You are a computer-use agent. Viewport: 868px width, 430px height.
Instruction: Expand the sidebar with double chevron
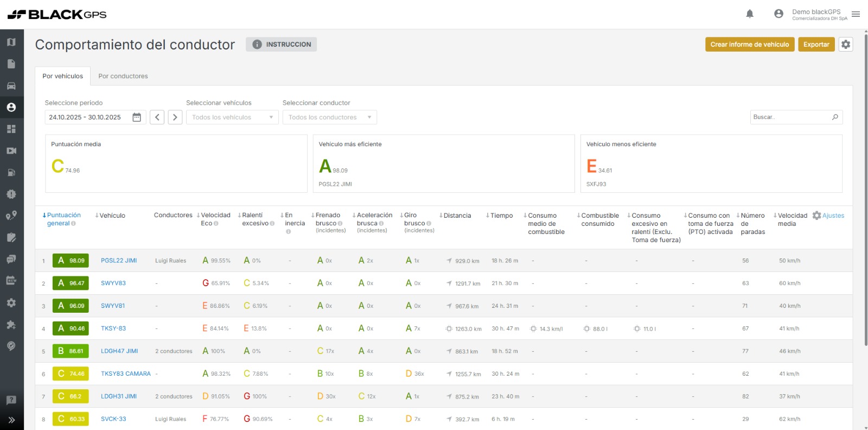tap(11, 420)
